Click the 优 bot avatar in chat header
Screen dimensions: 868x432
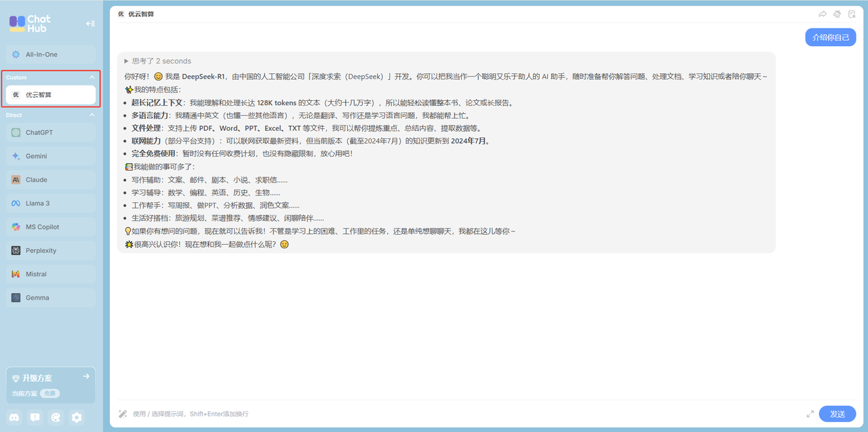[x=121, y=14]
